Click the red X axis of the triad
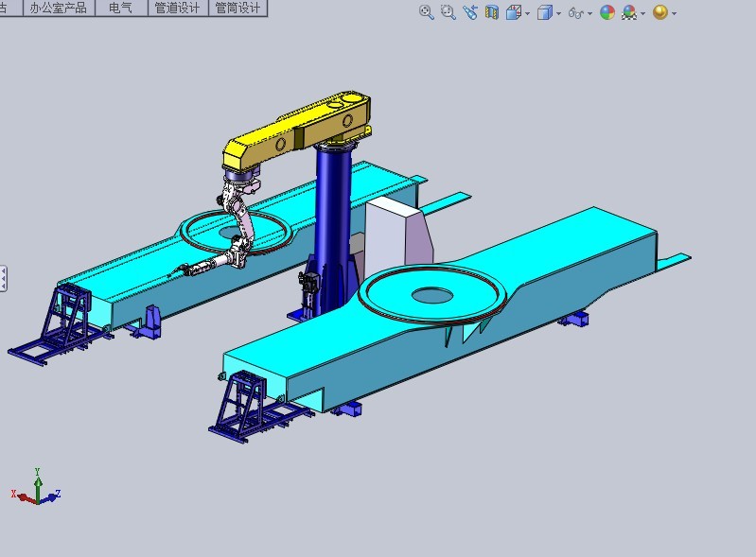 (19, 494)
